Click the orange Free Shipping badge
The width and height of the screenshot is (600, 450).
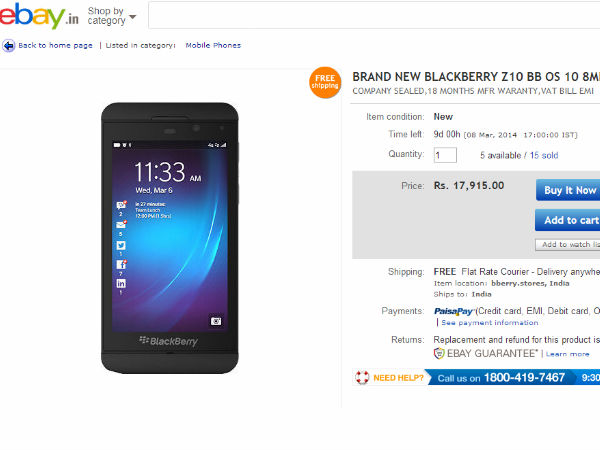(x=325, y=82)
